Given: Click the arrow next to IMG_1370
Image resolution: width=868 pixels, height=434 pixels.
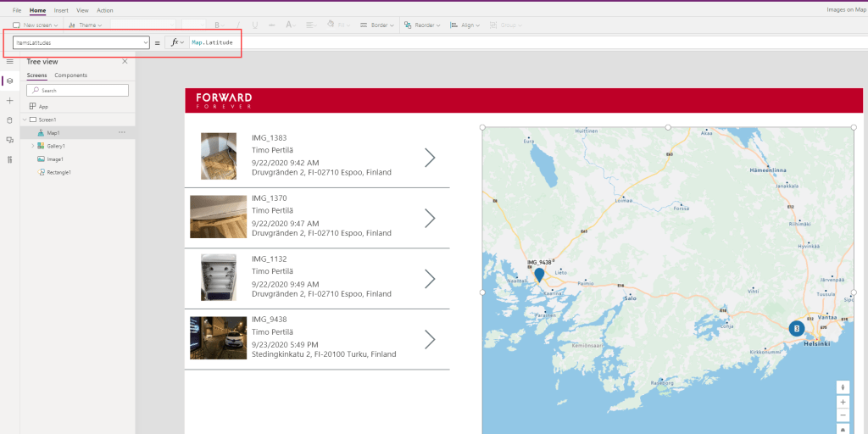Looking at the screenshot, I should [x=430, y=218].
